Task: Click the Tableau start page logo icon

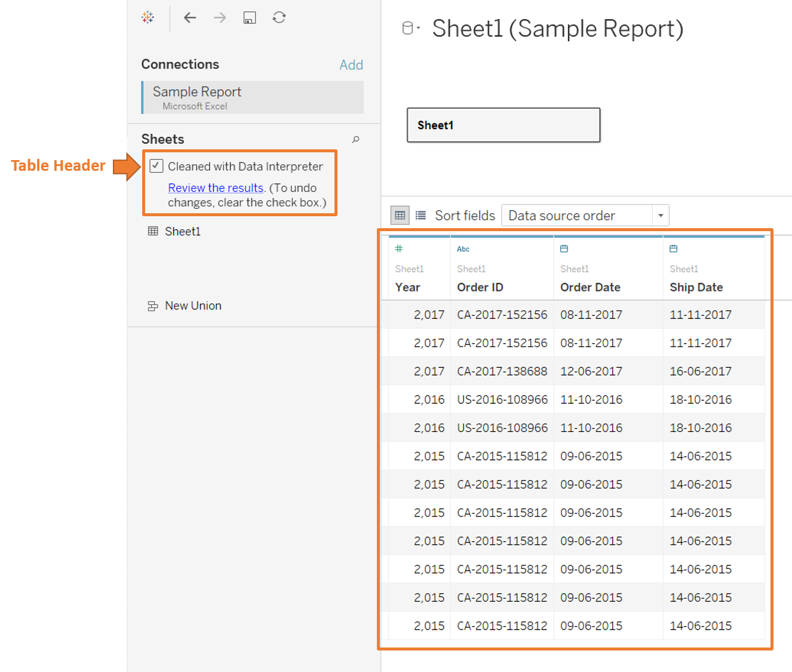Action: (x=148, y=17)
